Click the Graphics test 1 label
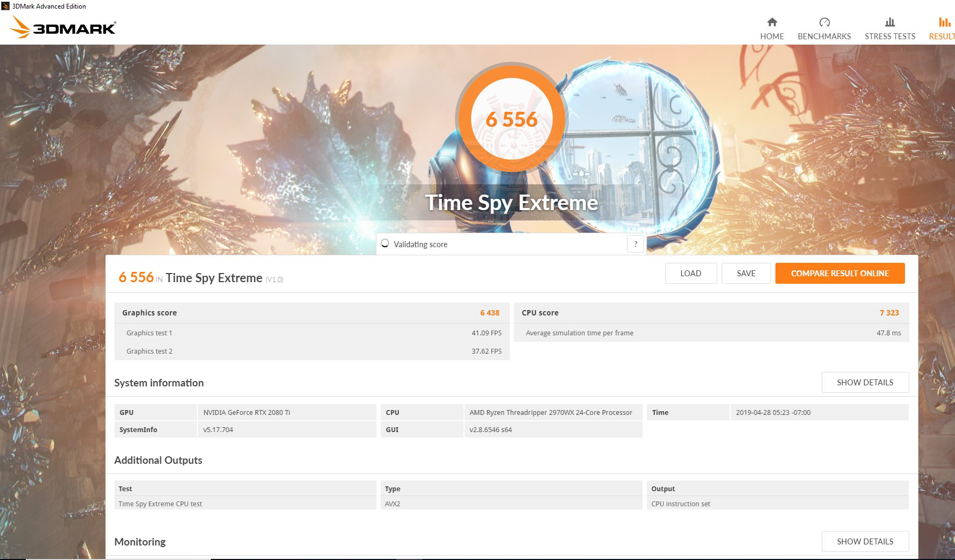 tap(149, 333)
